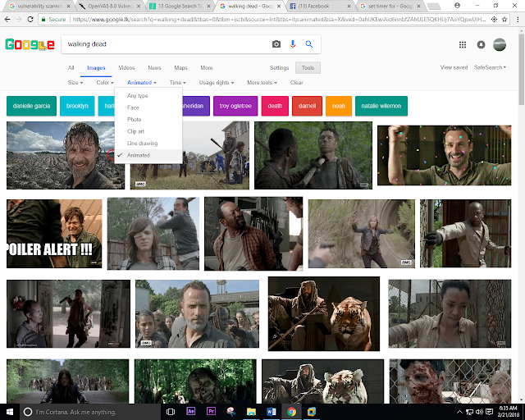Toggle the Animated type filter dropdown
Image resolution: width=525 pixels, height=420 pixels.
pyautogui.click(x=142, y=82)
